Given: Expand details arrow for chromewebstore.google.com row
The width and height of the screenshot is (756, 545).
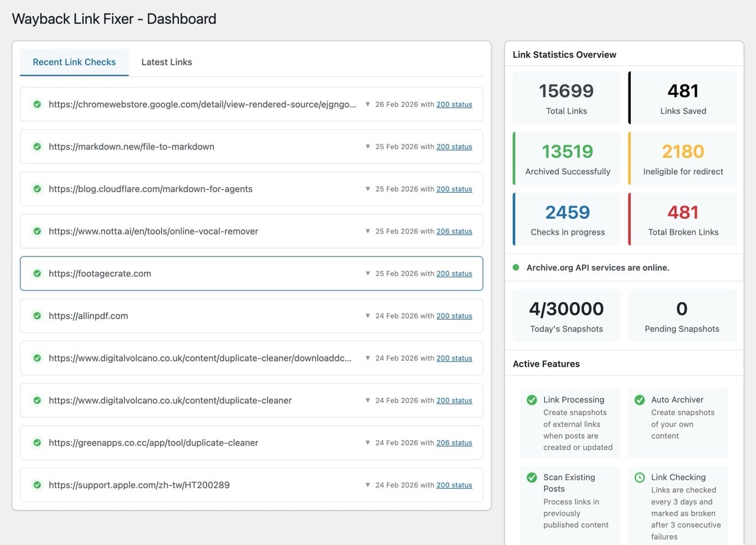Looking at the screenshot, I should 367,105.
